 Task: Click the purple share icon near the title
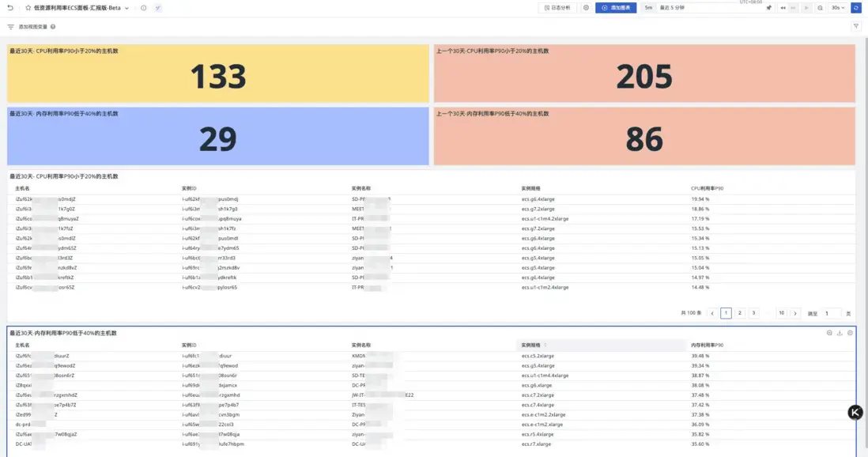point(158,8)
